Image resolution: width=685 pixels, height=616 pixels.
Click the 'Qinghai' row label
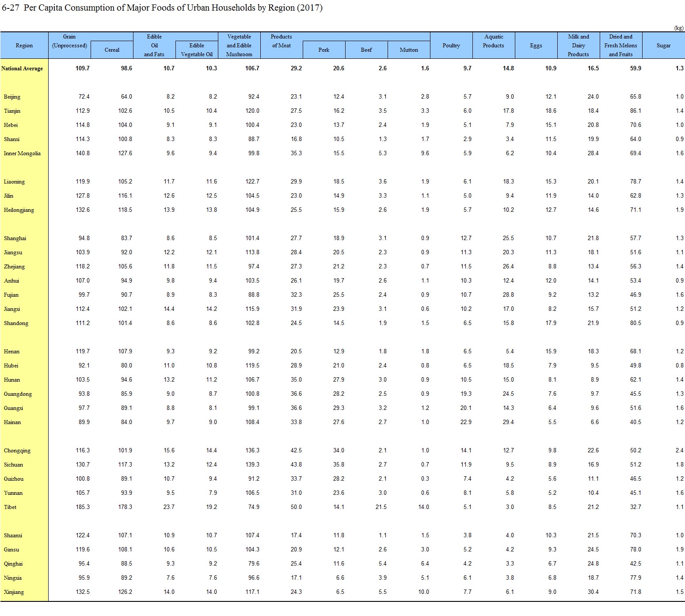click(13, 564)
